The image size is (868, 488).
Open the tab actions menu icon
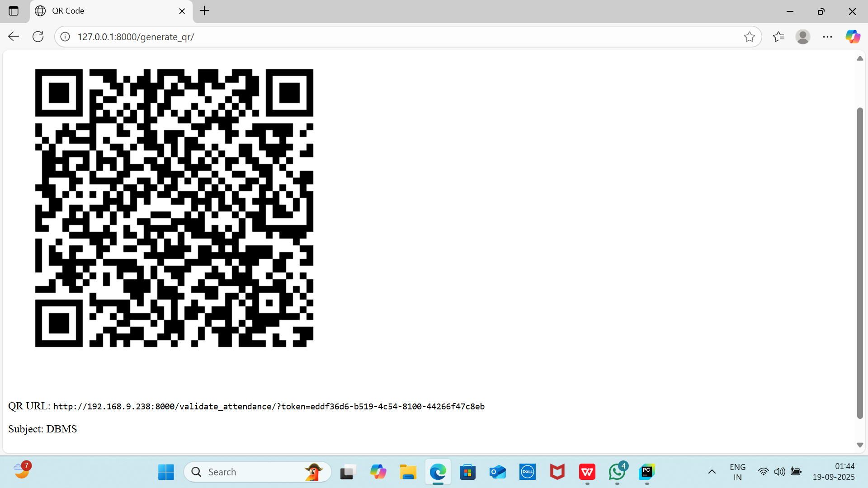point(14,11)
